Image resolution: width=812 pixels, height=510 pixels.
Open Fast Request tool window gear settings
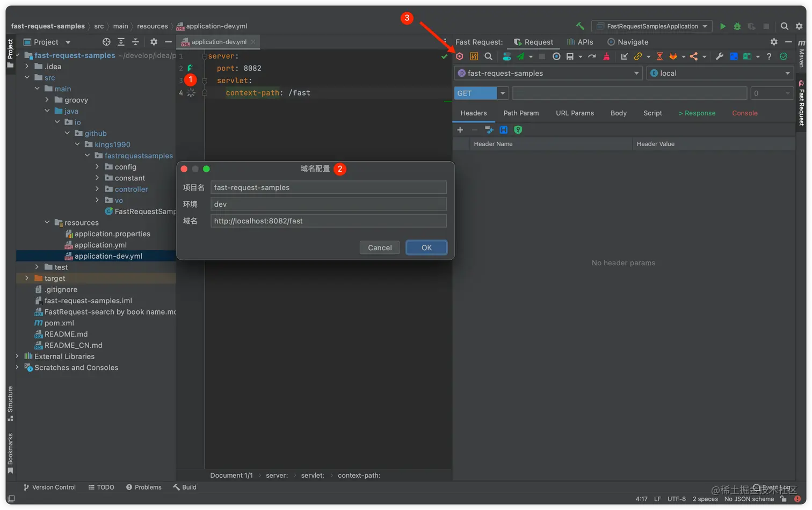point(774,42)
